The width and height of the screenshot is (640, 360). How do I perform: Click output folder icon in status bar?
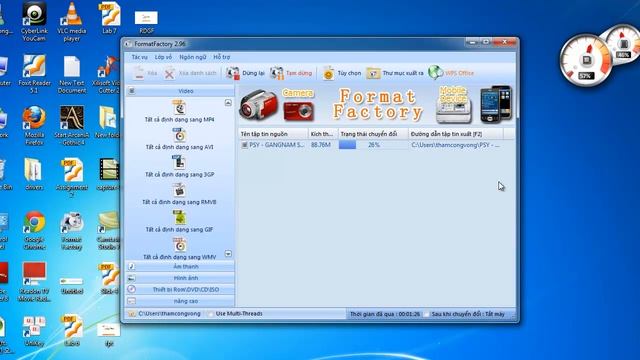131,313
